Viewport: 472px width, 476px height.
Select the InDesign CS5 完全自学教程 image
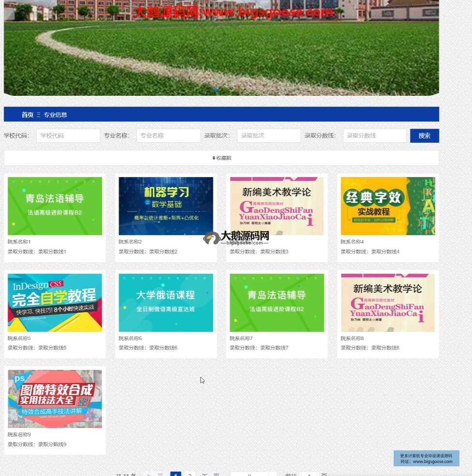(x=55, y=303)
